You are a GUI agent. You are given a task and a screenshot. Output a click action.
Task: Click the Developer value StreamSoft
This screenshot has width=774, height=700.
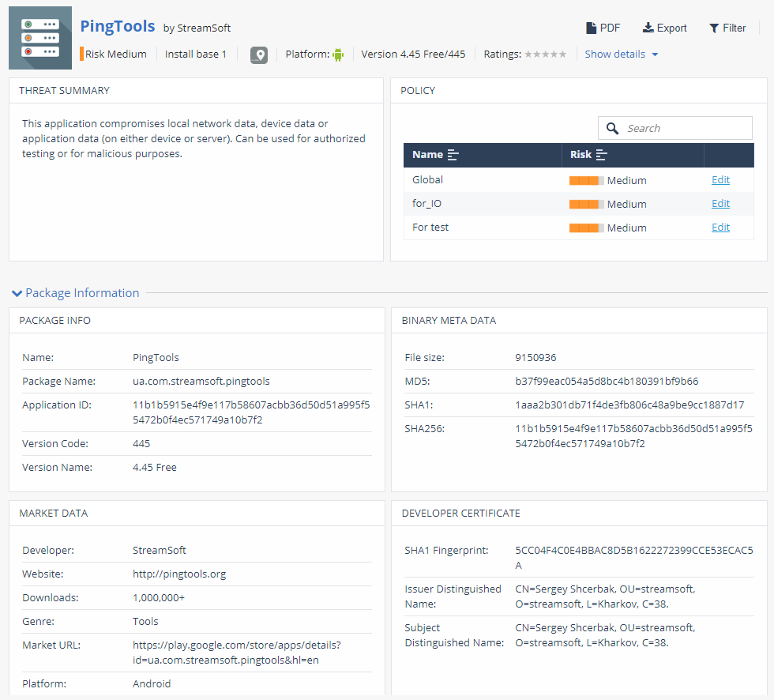(159, 551)
